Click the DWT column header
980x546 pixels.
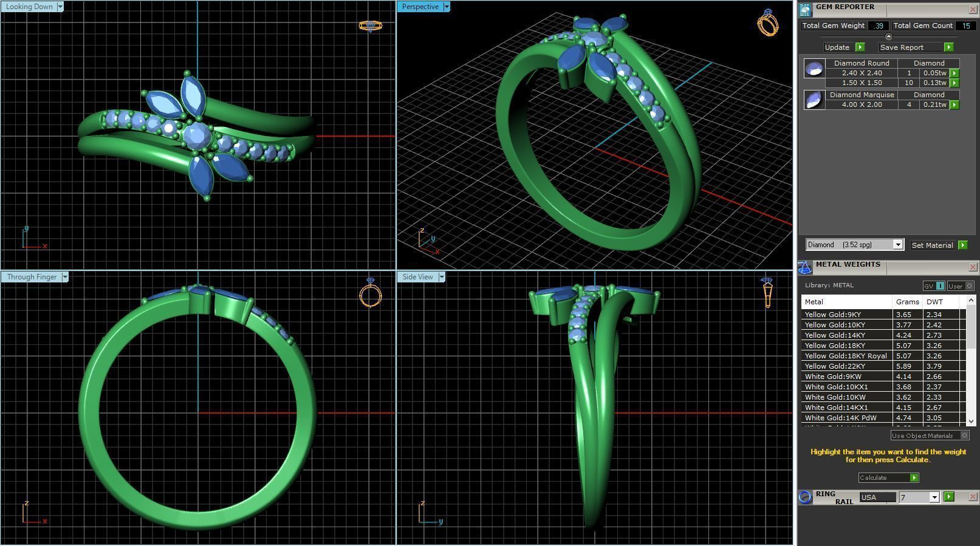coord(941,302)
